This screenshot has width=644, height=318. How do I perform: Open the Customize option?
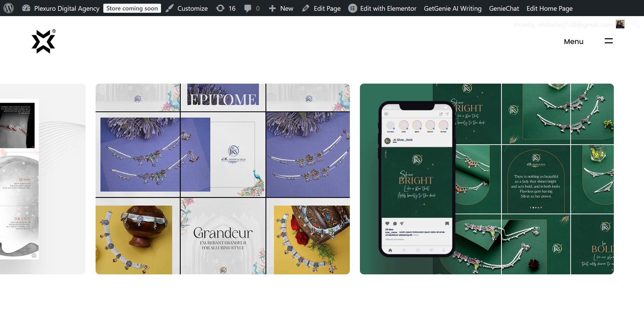(192, 8)
